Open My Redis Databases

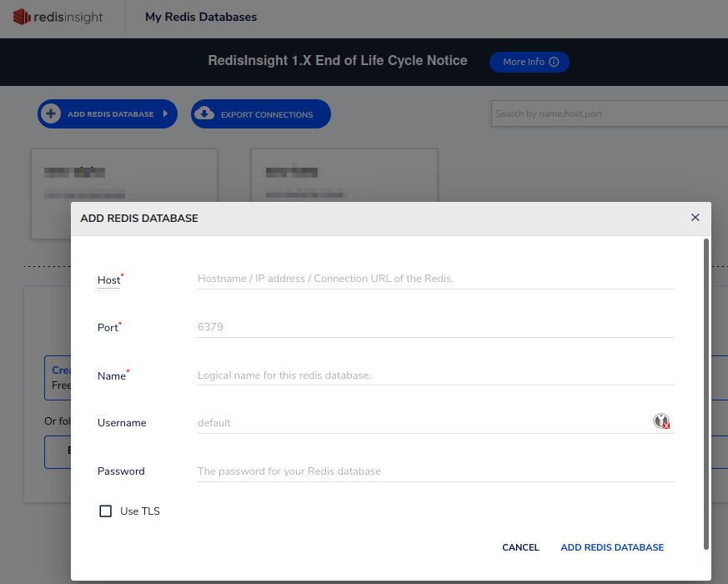[x=200, y=16]
